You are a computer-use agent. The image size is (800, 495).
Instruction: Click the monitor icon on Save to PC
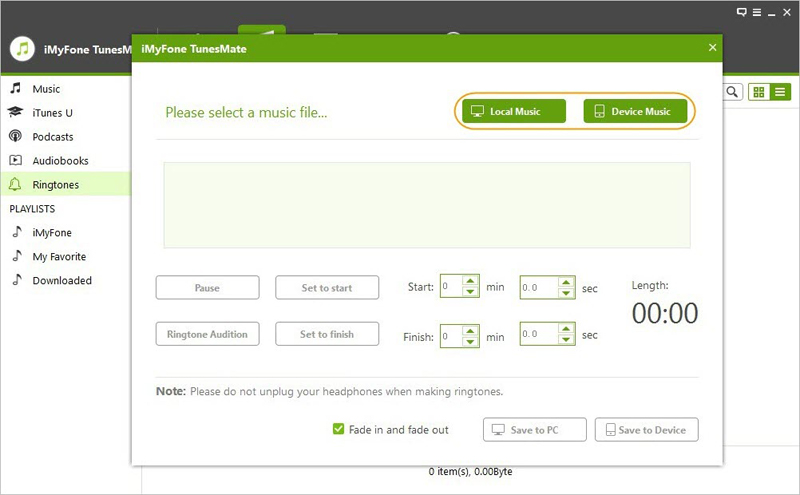[498, 430]
